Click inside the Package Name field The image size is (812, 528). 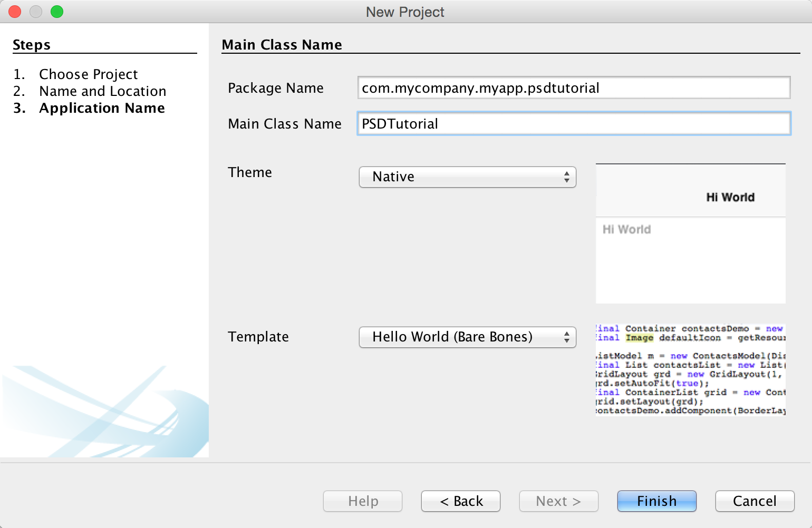(x=573, y=87)
